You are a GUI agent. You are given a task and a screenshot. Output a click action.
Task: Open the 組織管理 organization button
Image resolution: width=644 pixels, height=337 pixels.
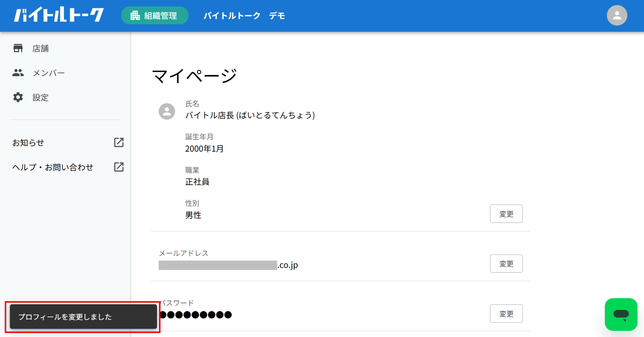point(155,15)
